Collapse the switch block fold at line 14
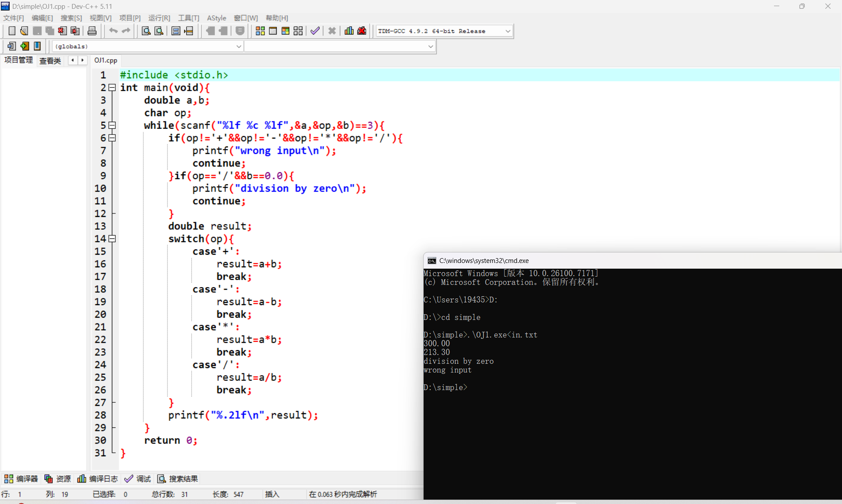The width and height of the screenshot is (842, 504). click(112, 239)
